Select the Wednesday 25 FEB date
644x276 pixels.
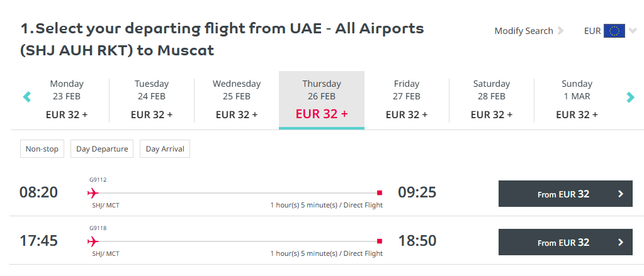[237, 99]
